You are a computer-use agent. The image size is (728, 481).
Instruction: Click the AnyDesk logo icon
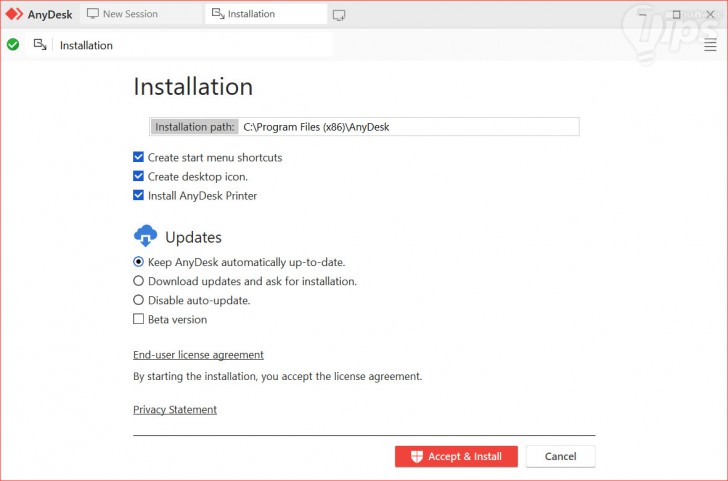pyautogui.click(x=14, y=14)
